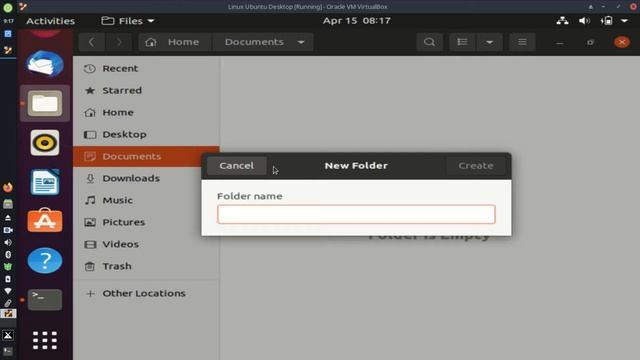Click the Wi-Fi icon in host panel
Screen dimensions: 640x360
pos(8,291)
